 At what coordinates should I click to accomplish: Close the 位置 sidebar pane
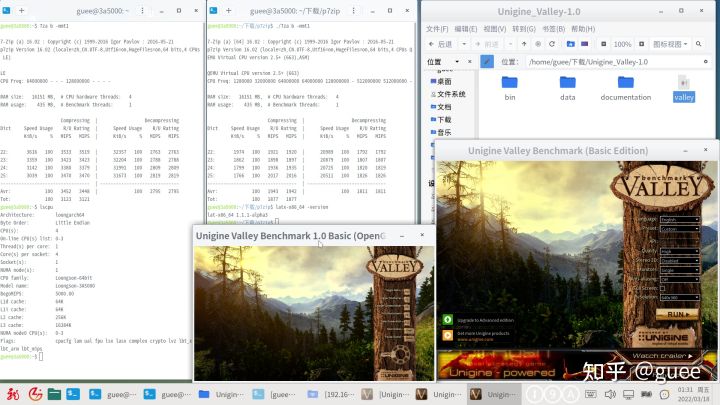point(470,62)
